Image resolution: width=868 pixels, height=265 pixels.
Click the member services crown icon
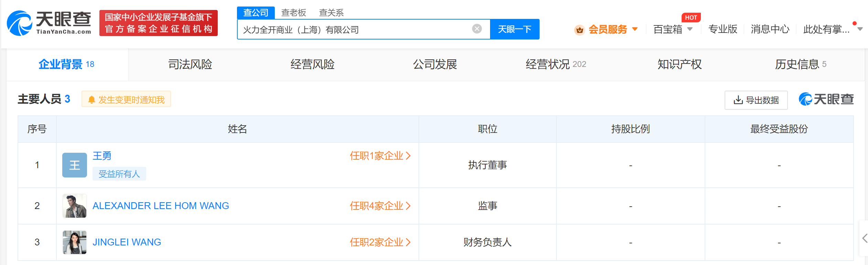579,30
